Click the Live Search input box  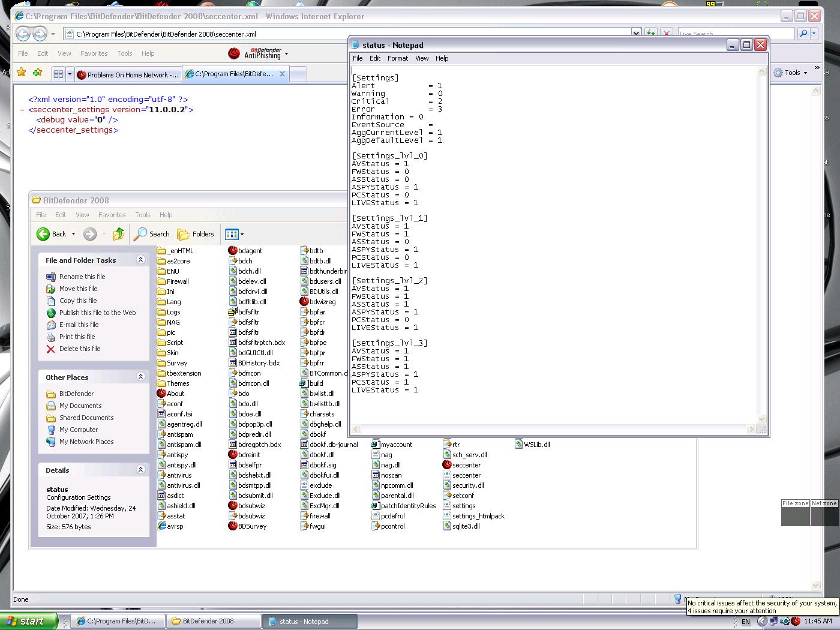tap(736, 34)
